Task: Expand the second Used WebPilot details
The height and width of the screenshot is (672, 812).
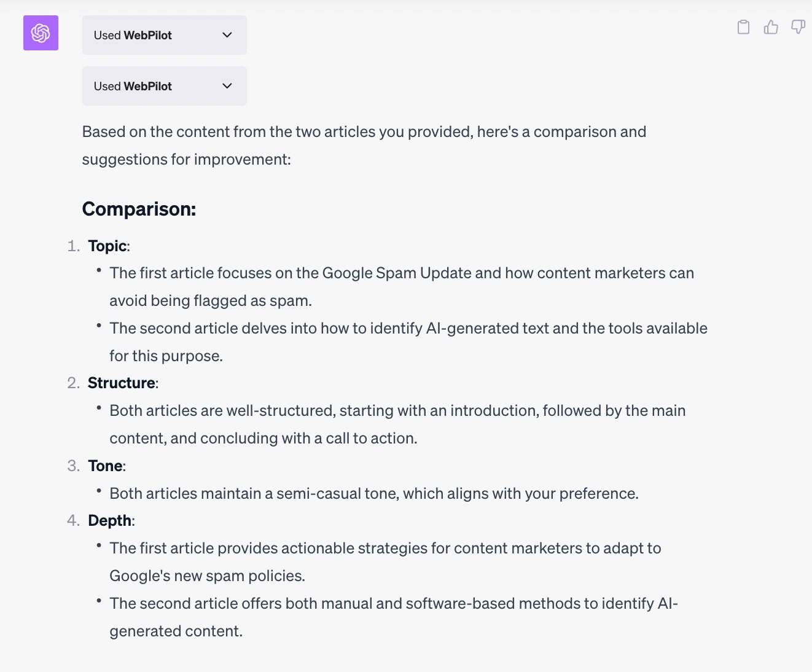Action: tap(164, 86)
